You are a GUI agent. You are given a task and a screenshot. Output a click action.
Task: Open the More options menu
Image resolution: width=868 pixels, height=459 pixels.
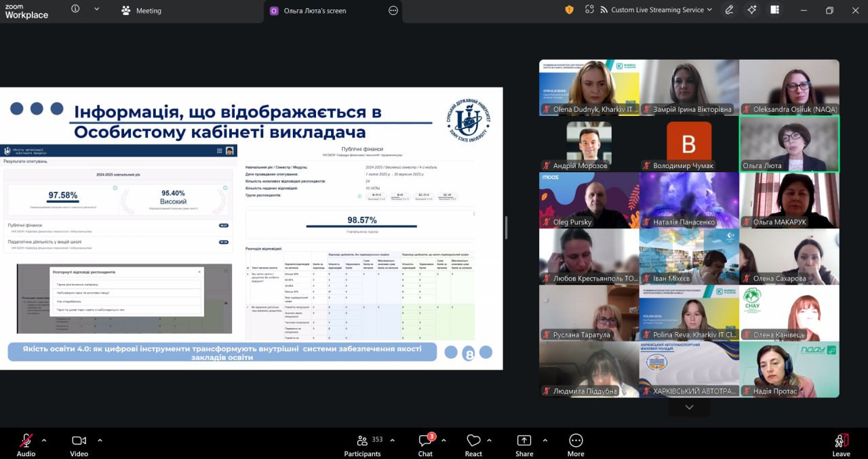[x=576, y=445]
